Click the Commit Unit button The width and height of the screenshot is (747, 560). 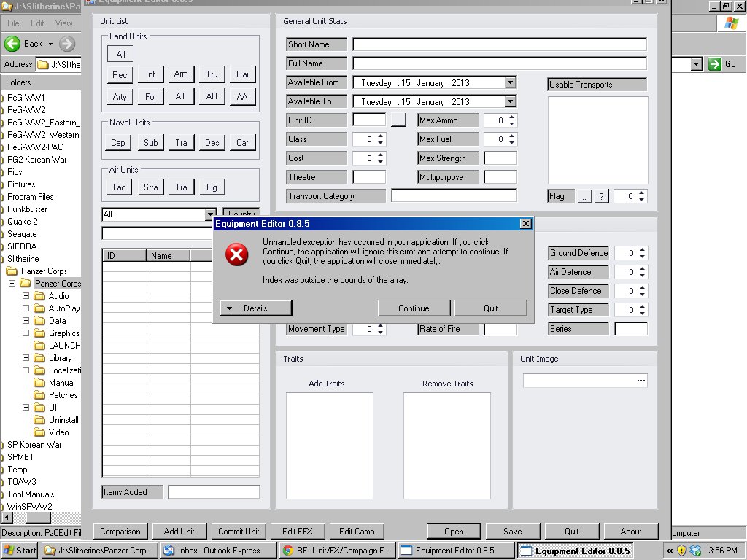pos(239,532)
